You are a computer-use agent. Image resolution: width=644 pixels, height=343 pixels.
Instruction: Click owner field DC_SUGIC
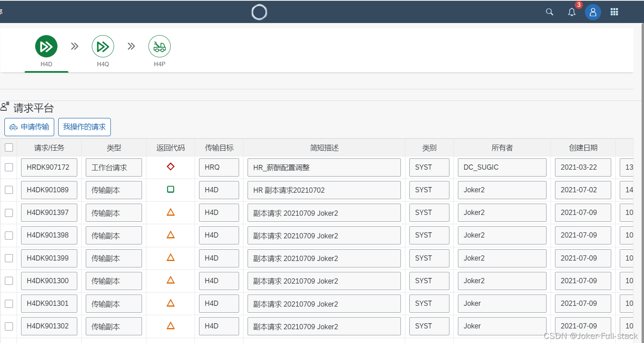(x=502, y=167)
